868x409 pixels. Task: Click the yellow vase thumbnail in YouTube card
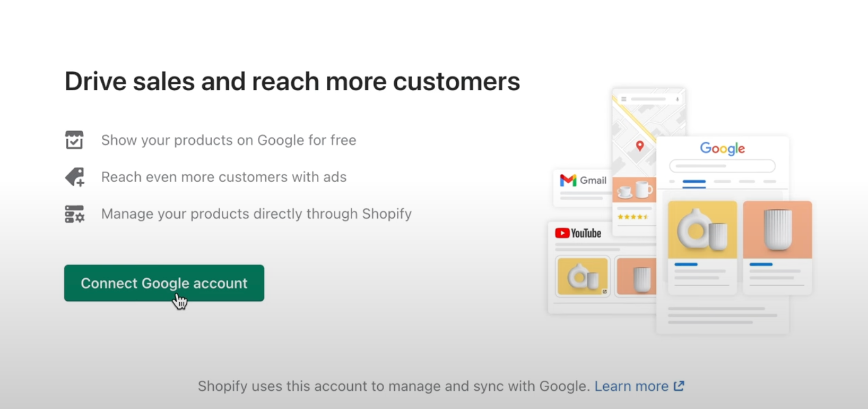[583, 276]
